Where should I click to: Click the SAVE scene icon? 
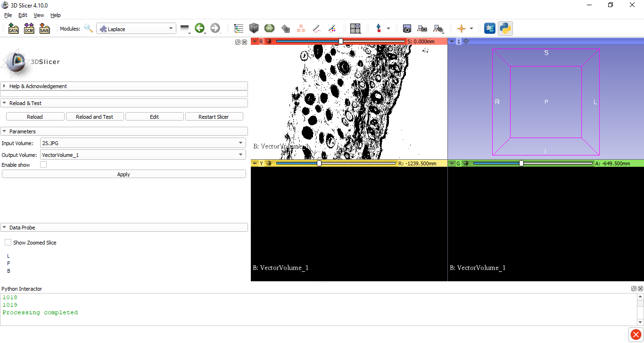coord(44,29)
